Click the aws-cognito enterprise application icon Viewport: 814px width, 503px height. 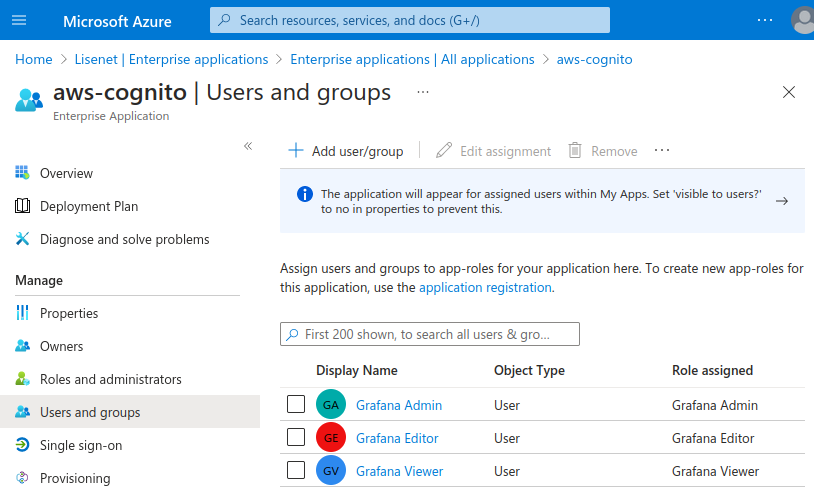tap(29, 100)
